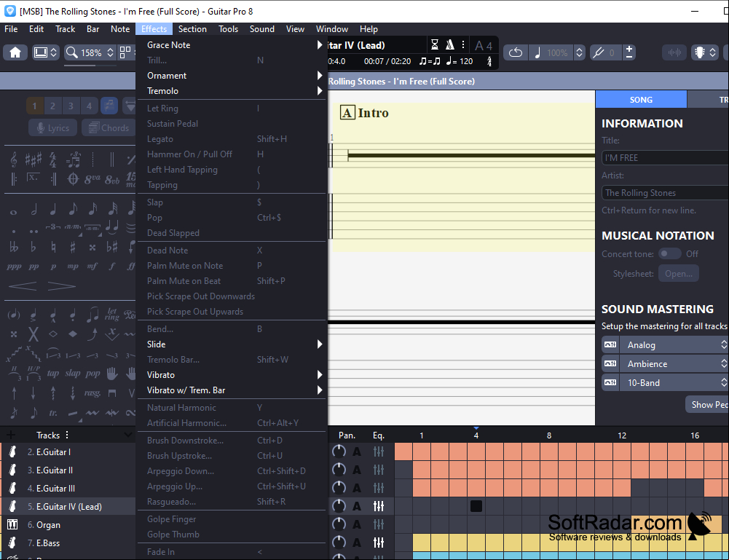Open the Ambience mastering preset dropdown
729x560 pixels.
tap(674, 364)
